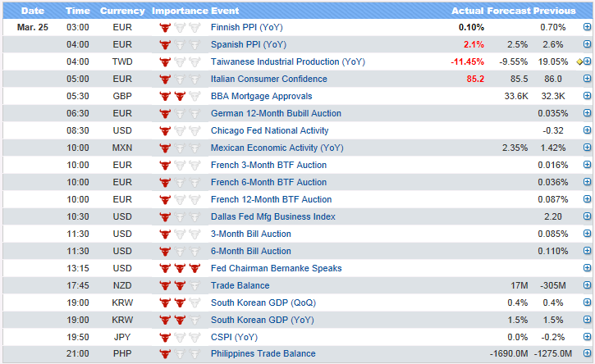Viewport: 595px width, 364px height.
Task: Click the second bull icon for Trade Balance
Action: [x=180, y=285]
